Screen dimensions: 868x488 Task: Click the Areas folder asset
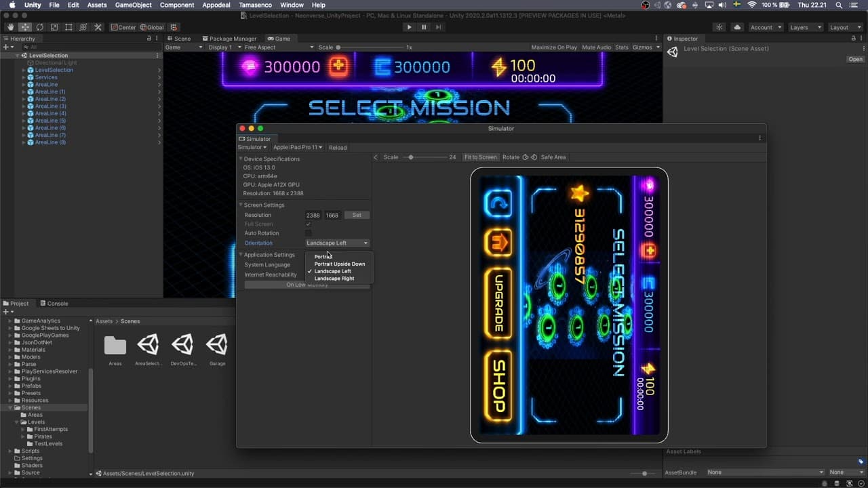tap(115, 345)
